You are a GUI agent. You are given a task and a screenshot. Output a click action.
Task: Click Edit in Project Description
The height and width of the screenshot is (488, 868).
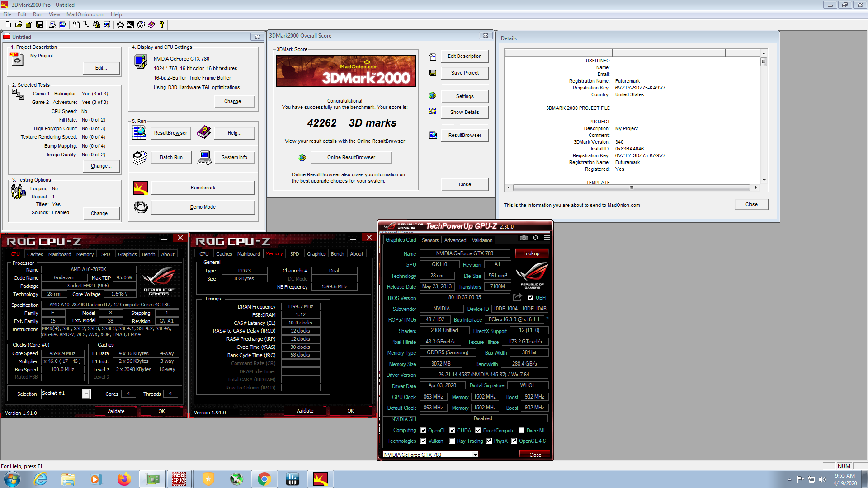pyautogui.click(x=101, y=68)
